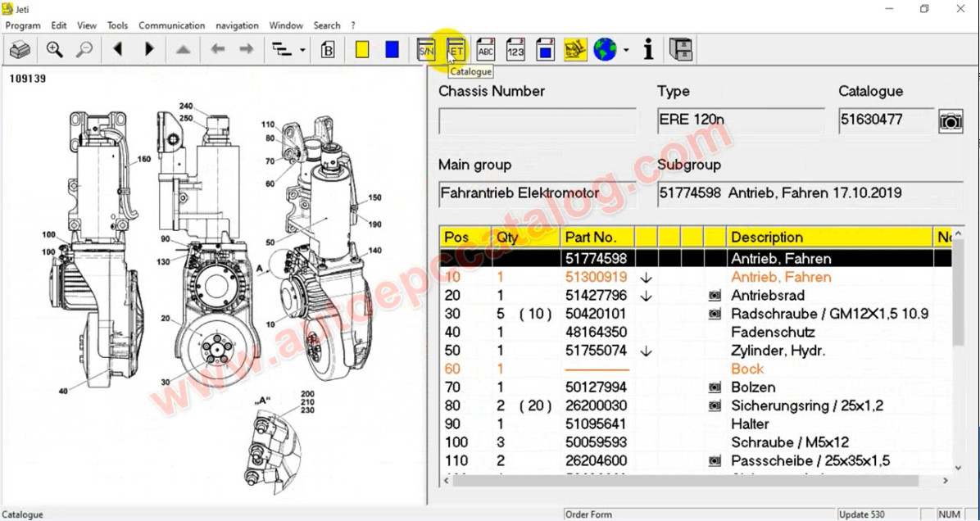Open the Search menu

pos(327,25)
